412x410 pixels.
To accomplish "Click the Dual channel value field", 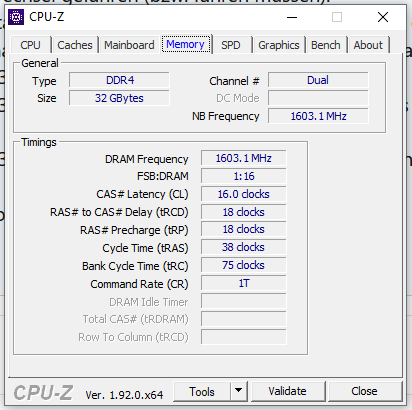I will click(x=318, y=80).
